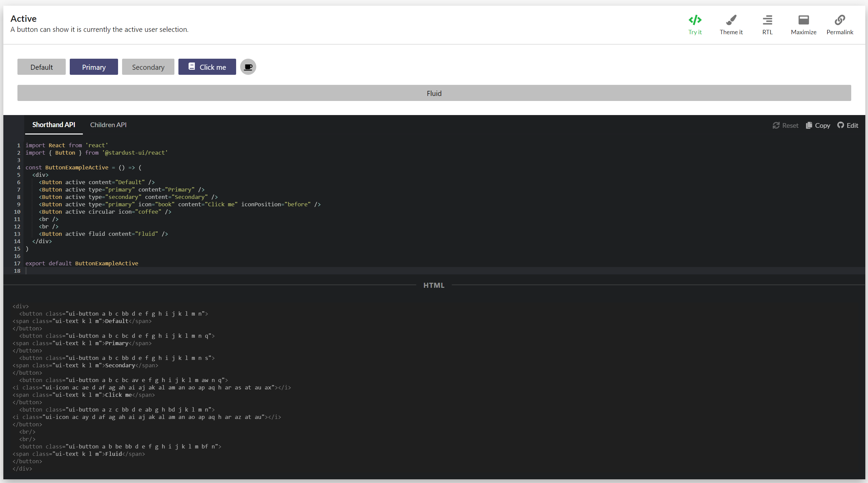The width and height of the screenshot is (868, 483).
Task: Click the export default code line
Action: [x=82, y=263]
